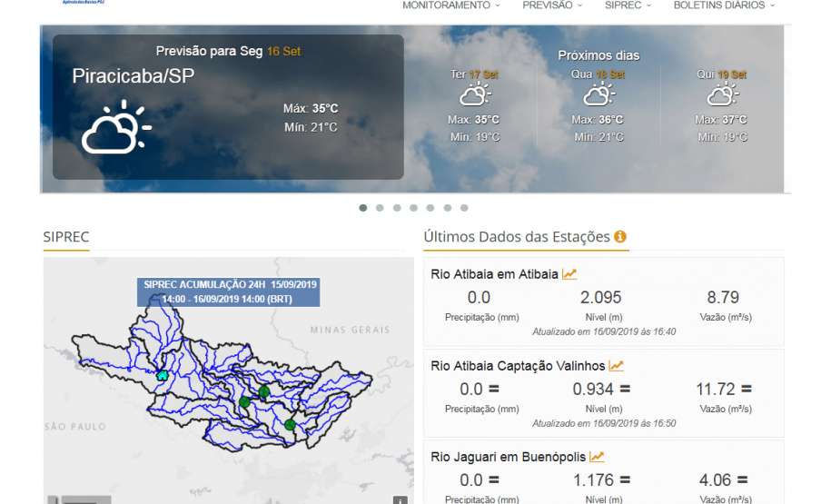Click the Tuesday 17 Set forecast label
The image size is (831, 504).
pyautogui.click(x=474, y=74)
